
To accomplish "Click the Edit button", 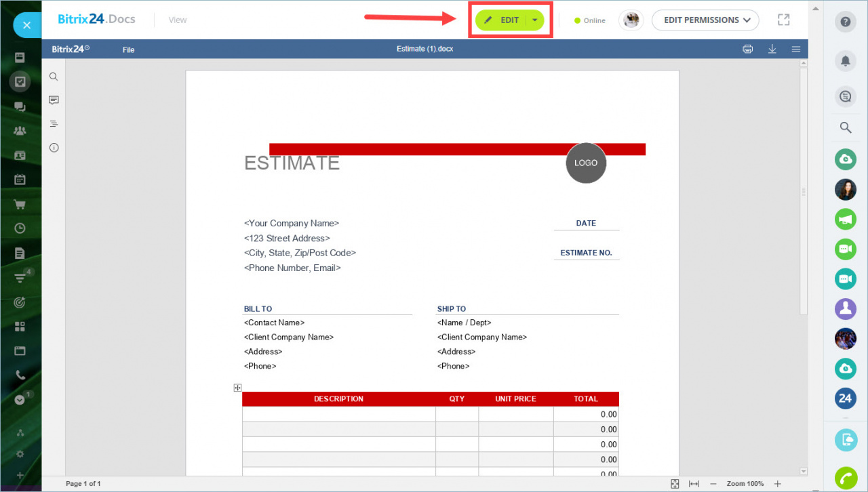I will (501, 20).
